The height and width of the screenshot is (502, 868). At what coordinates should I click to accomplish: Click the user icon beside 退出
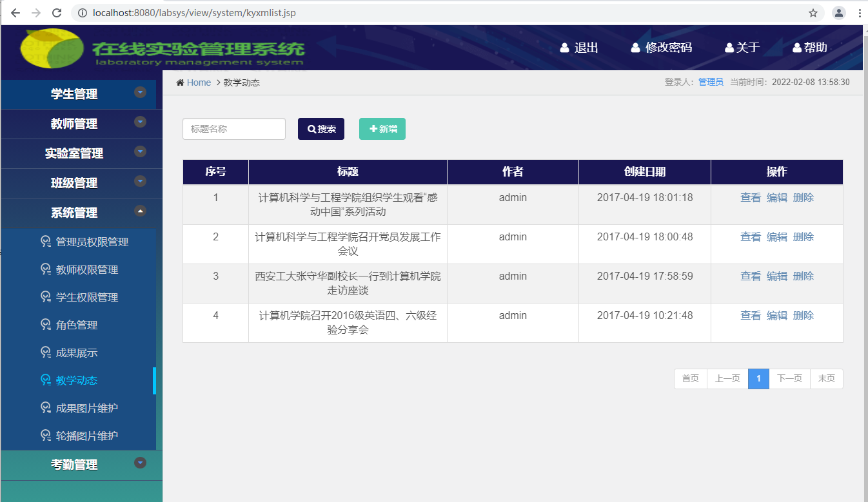[565, 48]
